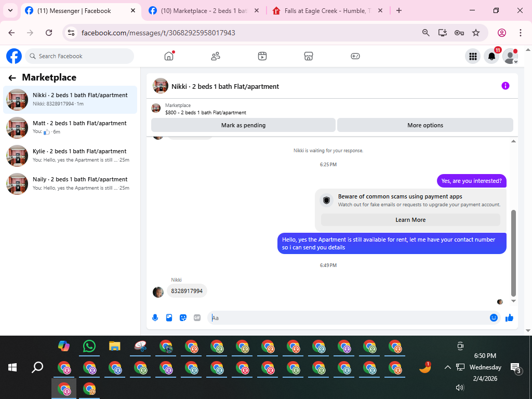Click the purple conversation info icon
The height and width of the screenshot is (399, 532).
505,86
